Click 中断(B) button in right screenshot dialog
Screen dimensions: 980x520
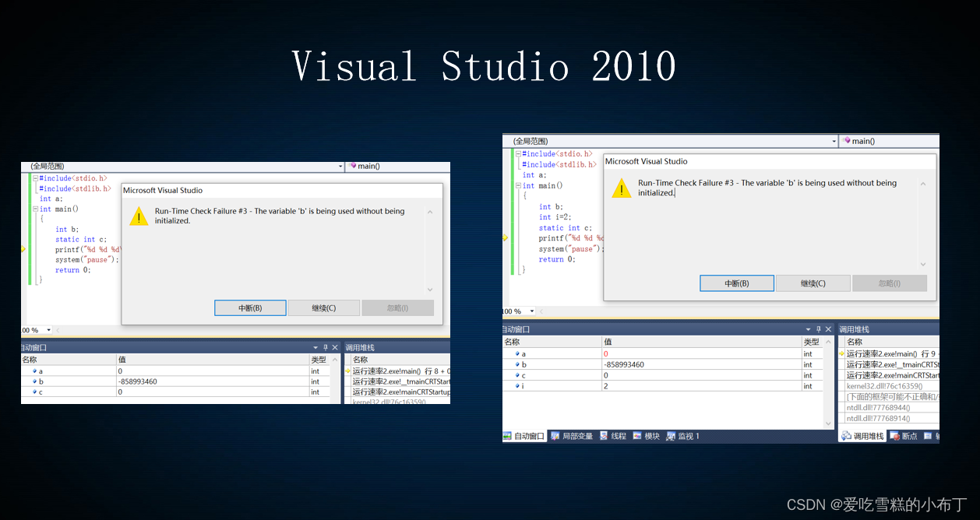click(x=737, y=283)
